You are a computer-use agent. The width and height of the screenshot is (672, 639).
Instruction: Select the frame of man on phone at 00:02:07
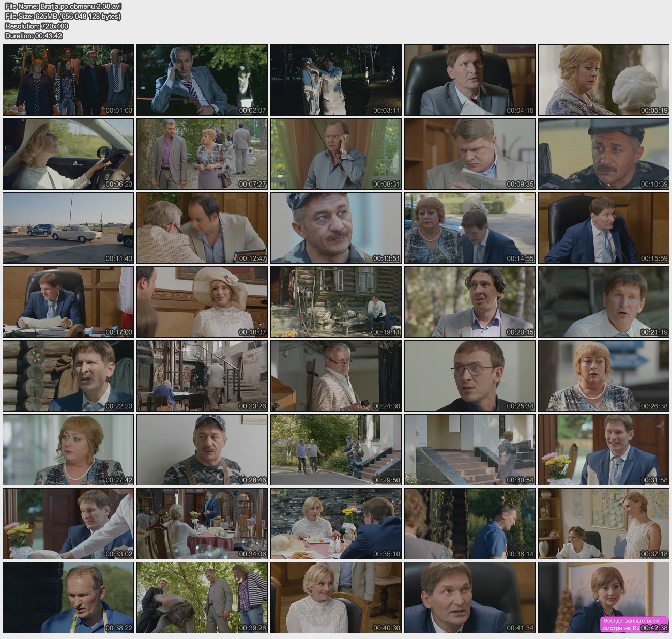click(x=202, y=80)
